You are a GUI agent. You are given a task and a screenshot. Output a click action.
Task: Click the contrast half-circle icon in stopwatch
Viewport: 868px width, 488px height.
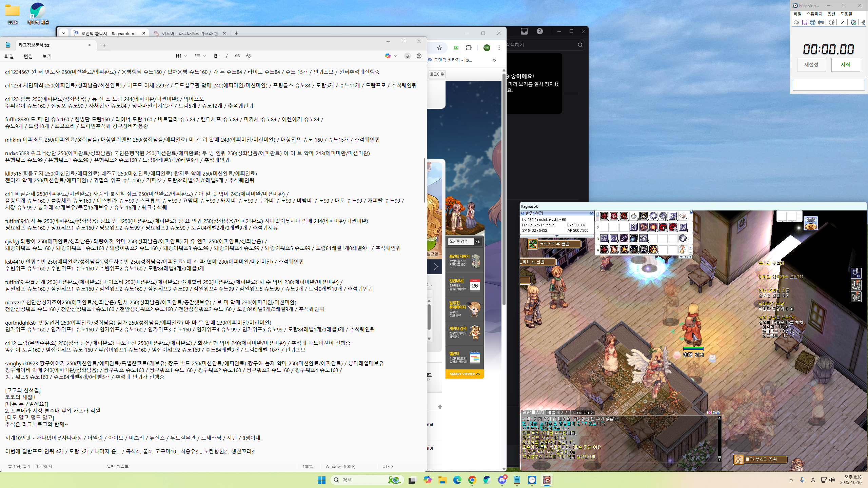(x=831, y=22)
